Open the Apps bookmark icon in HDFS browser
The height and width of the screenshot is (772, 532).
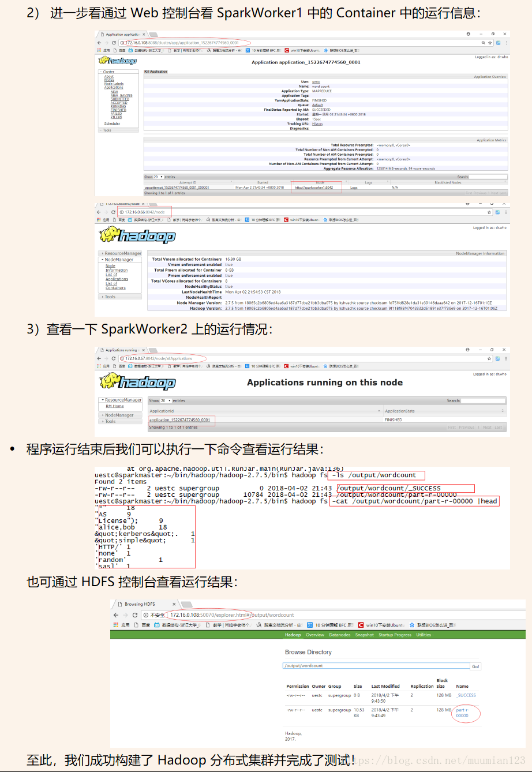[x=117, y=625]
